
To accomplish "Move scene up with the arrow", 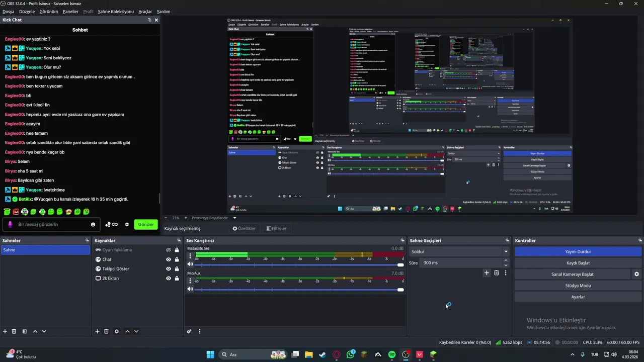I will tap(35, 331).
